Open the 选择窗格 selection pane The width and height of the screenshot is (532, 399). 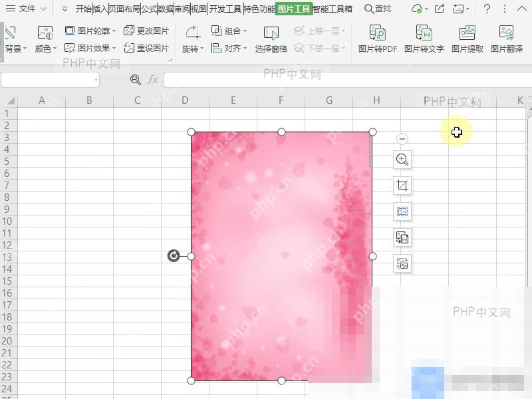(x=271, y=40)
